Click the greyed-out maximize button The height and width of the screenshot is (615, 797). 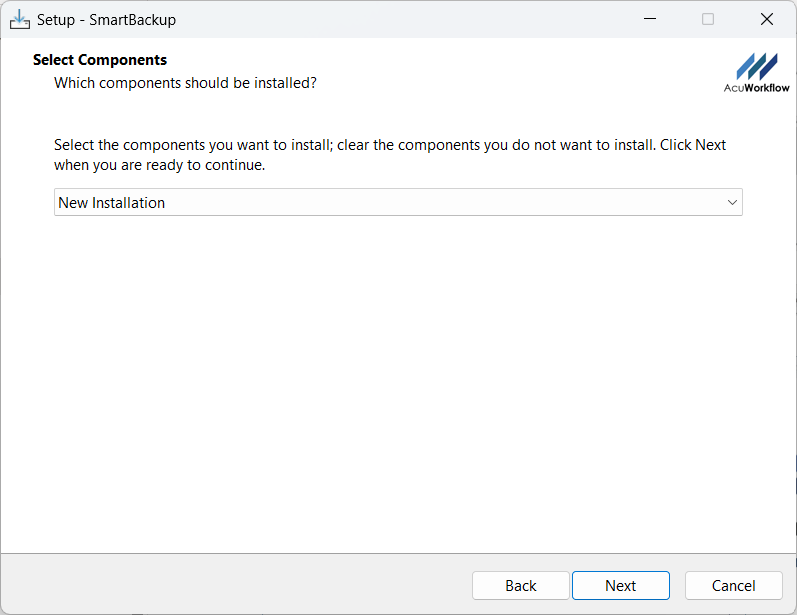708,19
